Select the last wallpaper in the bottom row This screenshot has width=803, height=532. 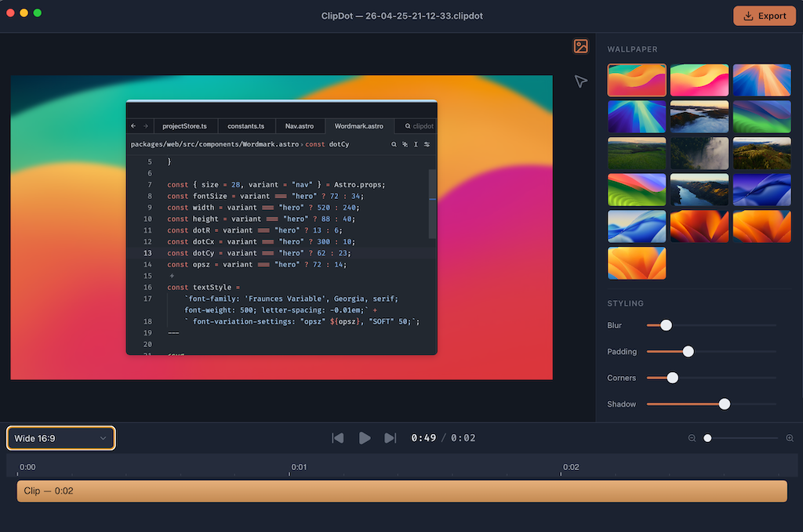[x=637, y=263]
